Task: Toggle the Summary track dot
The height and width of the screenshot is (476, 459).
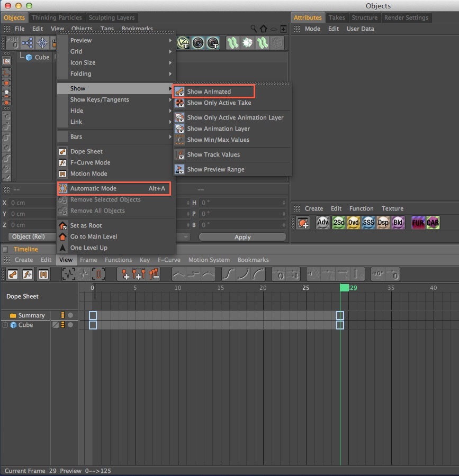Action: [70, 315]
